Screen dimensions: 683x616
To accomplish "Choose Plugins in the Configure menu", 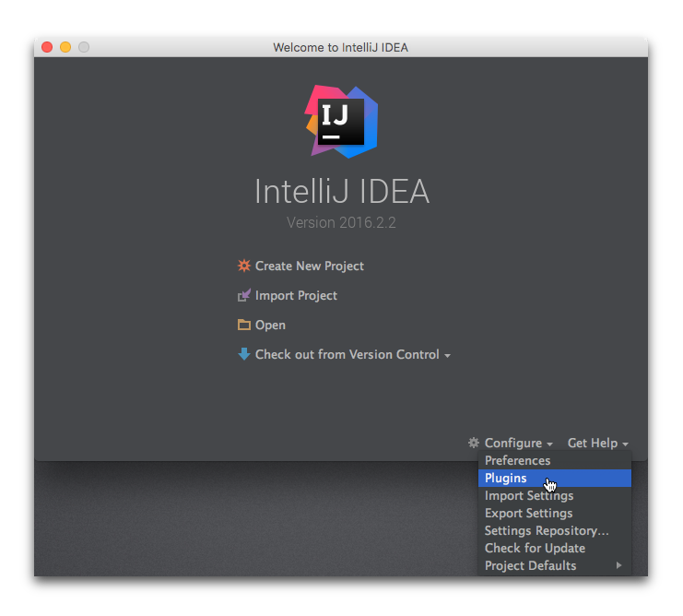I will tap(555, 478).
